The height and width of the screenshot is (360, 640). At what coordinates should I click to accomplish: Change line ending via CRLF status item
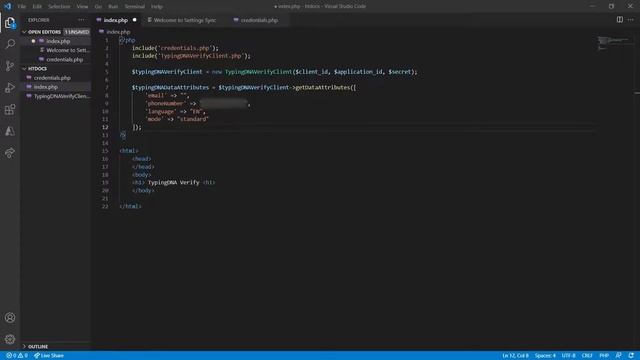tap(587, 356)
